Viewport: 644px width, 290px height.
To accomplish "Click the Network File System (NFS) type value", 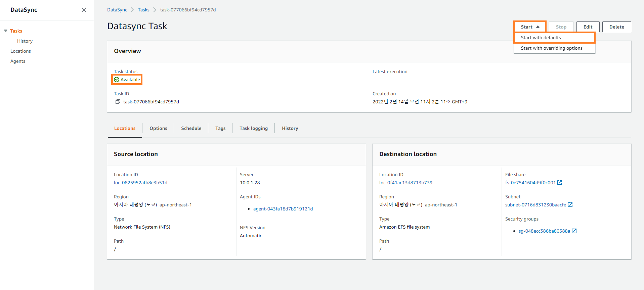I will pyautogui.click(x=142, y=227).
